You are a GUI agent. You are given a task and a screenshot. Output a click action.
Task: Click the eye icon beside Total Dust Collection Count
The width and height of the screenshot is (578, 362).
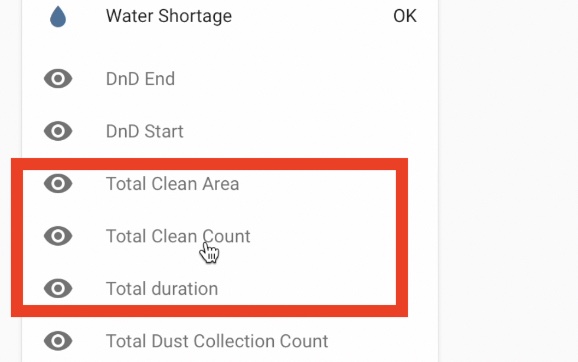[58, 341]
